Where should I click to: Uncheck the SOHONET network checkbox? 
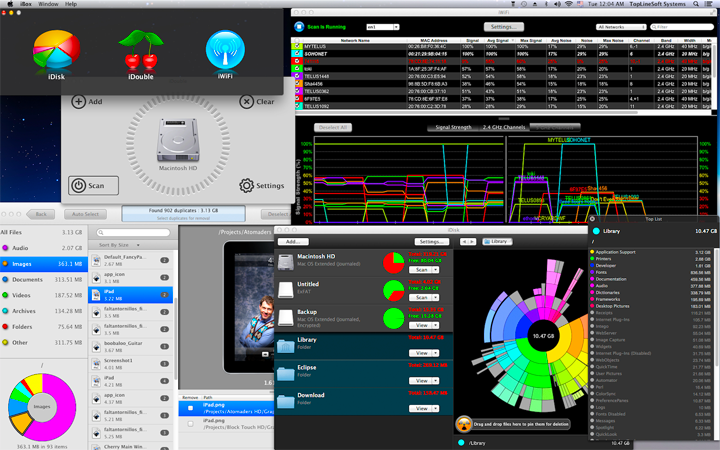(297, 54)
